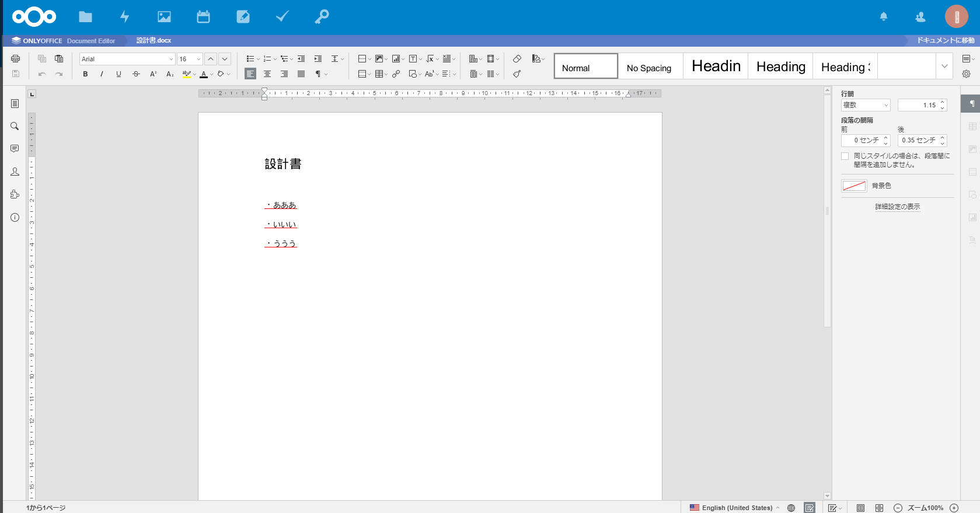Open bulleted list options
The image size is (980, 513).
click(253, 59)
